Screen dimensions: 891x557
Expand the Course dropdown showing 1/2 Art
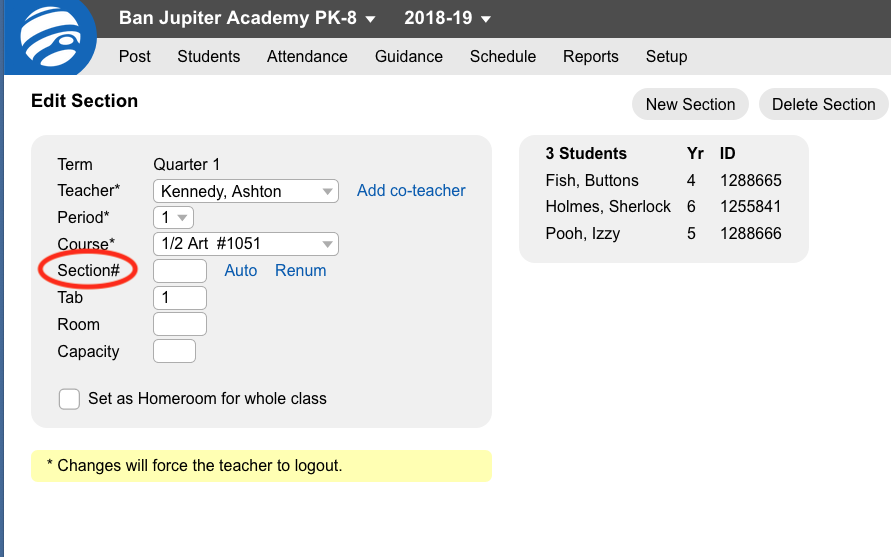click(246, 244)
